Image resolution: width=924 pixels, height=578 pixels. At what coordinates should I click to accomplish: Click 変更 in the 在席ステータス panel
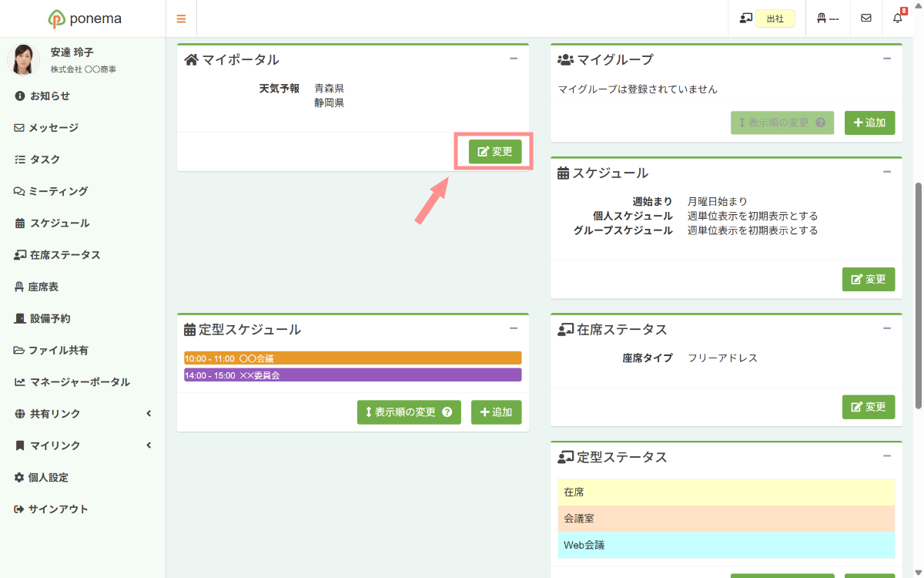(869, 407)
